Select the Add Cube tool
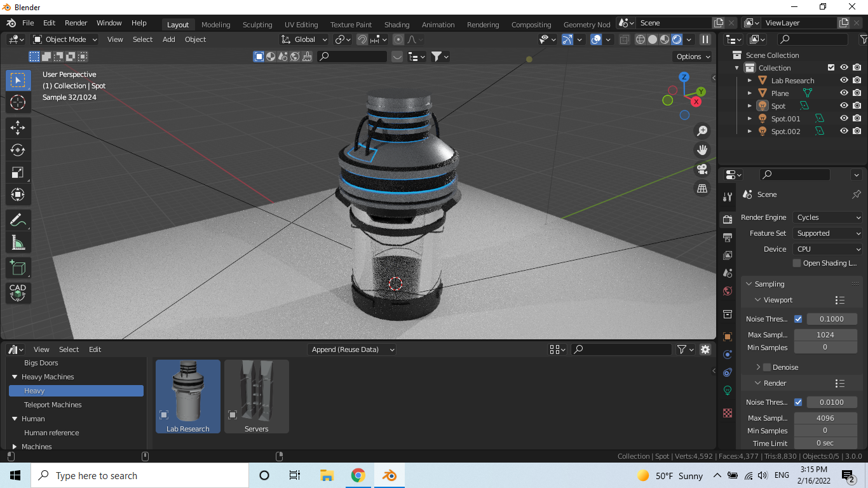The image size is (868, 488). [18, 268]
